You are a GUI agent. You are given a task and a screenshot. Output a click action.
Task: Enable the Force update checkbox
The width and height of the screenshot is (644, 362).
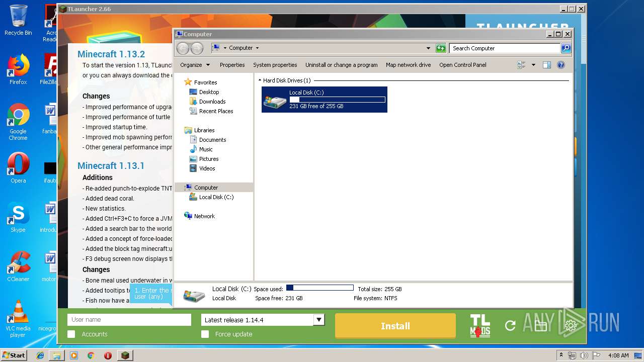point(205,334)
